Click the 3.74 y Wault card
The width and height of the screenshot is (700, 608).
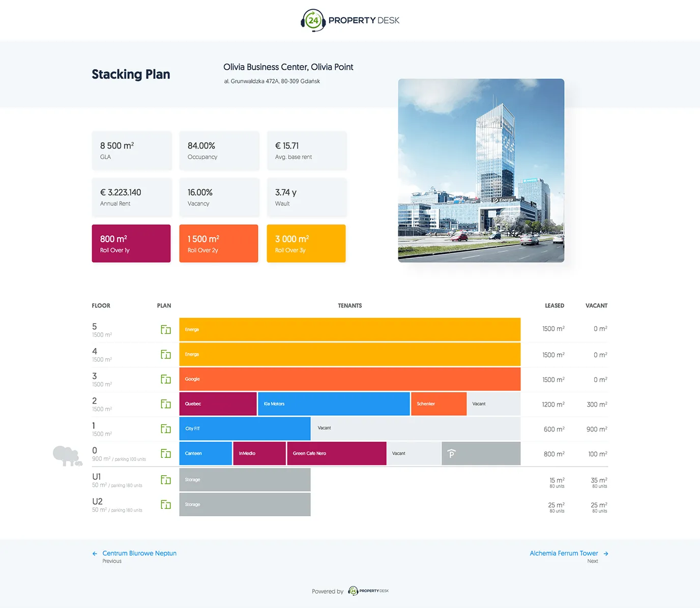pyautogui.click(x=307, y=197)
